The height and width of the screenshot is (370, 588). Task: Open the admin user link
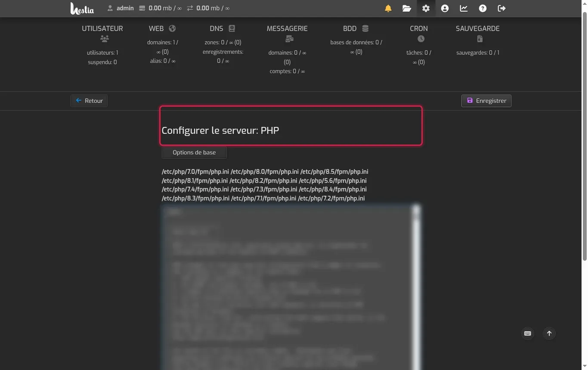click(x=121, y=8)
